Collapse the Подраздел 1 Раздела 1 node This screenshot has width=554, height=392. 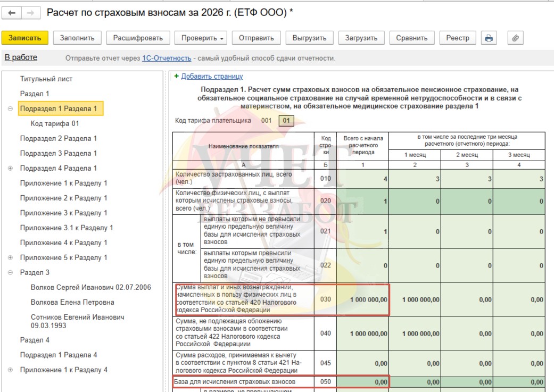(x=10, y=109)
